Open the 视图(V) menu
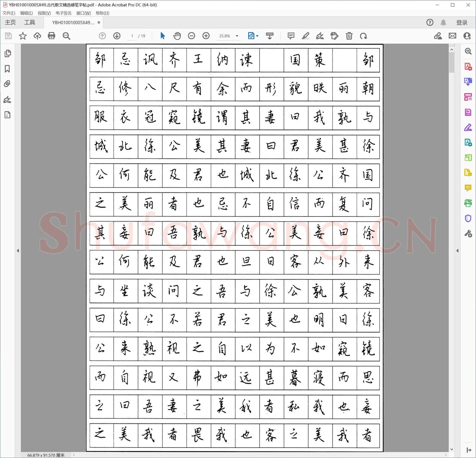The image size is (476, 458). 44,13
